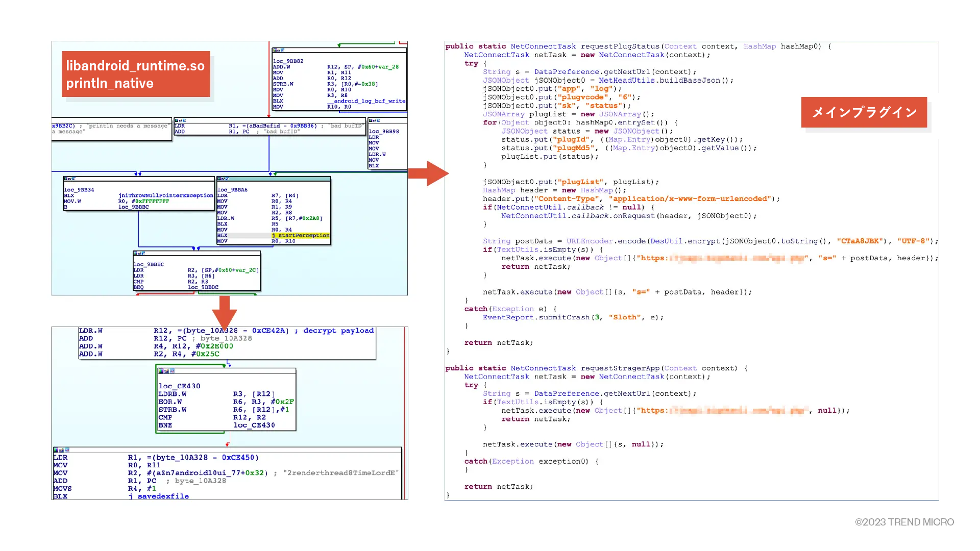Click header icons of the 'bad bufID' node
The width and height of the screenshot is (980, 551).
coord(180,121)
